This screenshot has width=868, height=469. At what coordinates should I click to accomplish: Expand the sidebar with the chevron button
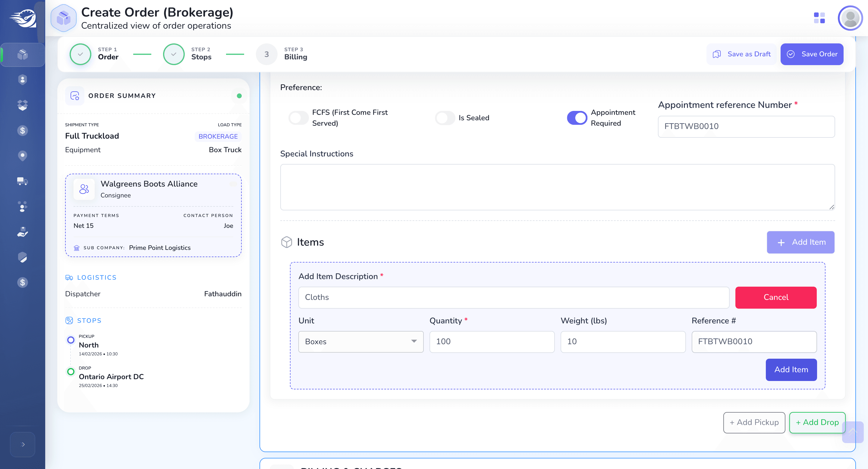[23, 444]
